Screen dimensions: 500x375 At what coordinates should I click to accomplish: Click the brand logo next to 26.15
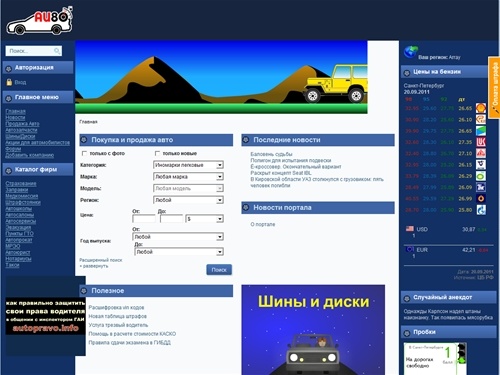481,165
